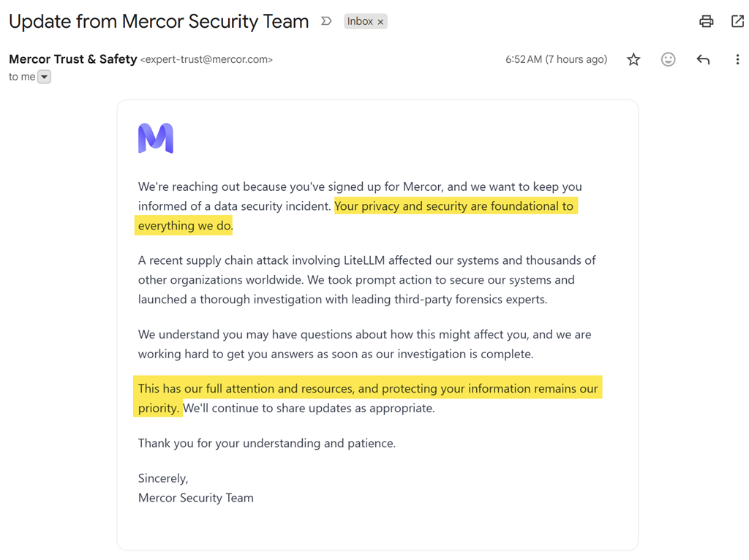Add an emoji reaction to the email
Viewport: 749px width, 560px height.
(x=668, y=60)
